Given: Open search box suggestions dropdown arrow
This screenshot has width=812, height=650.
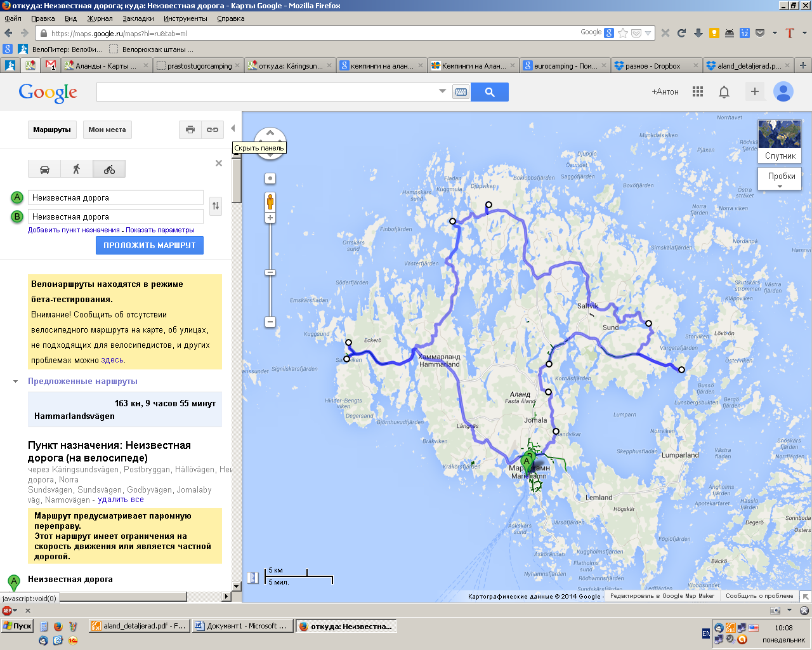Looking at the screenshot, I should tap(443, 91).
